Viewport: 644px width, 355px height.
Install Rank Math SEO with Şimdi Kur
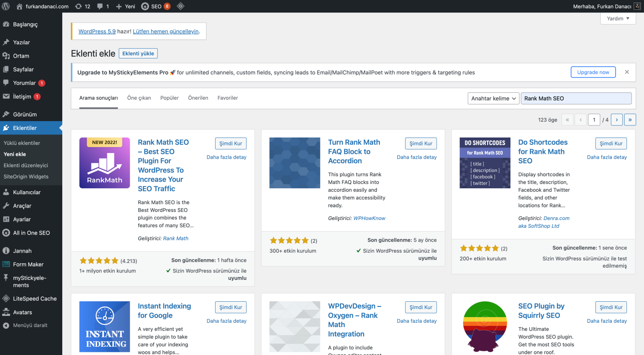pyautogui.click(x=231, y=144)
